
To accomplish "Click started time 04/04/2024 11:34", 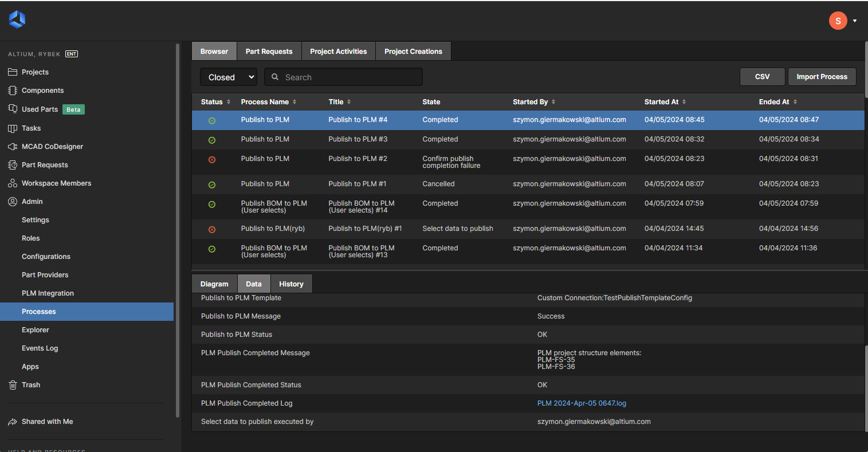I will (673, 248).
